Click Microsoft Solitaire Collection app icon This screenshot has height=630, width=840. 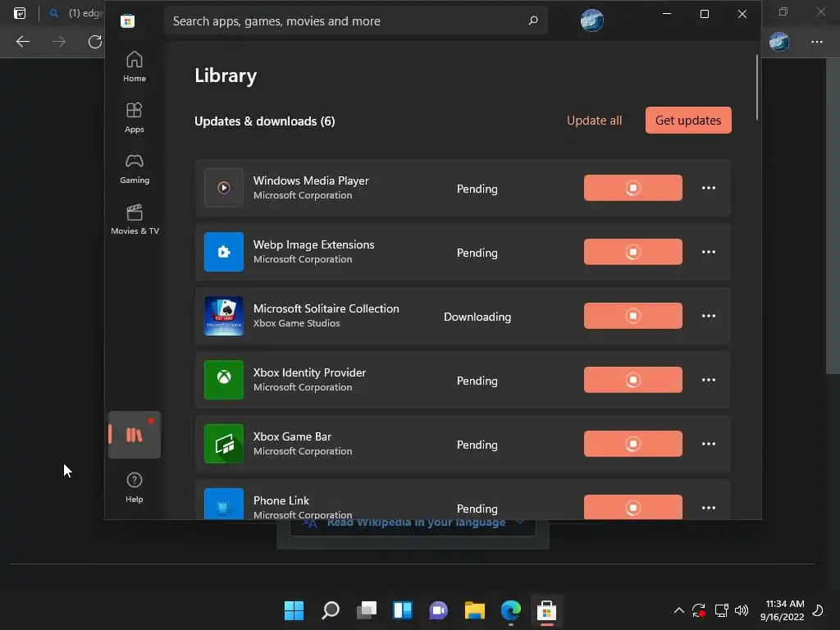click(x=224, y=316)
